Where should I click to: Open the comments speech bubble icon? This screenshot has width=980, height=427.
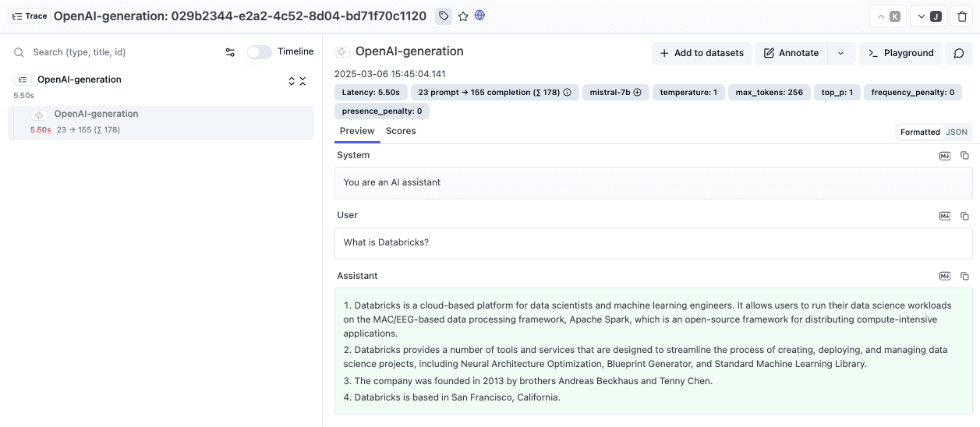[x=959, y=53]
